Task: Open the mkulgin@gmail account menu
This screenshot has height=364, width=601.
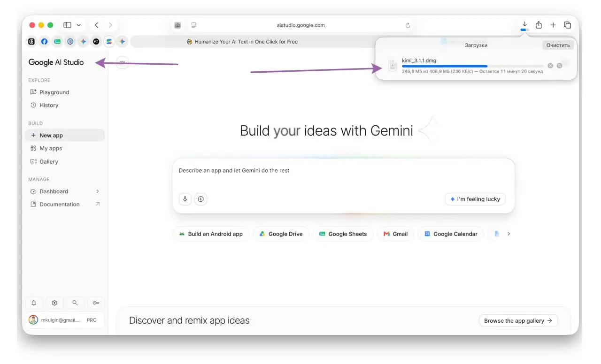Action: coord(65,320)
